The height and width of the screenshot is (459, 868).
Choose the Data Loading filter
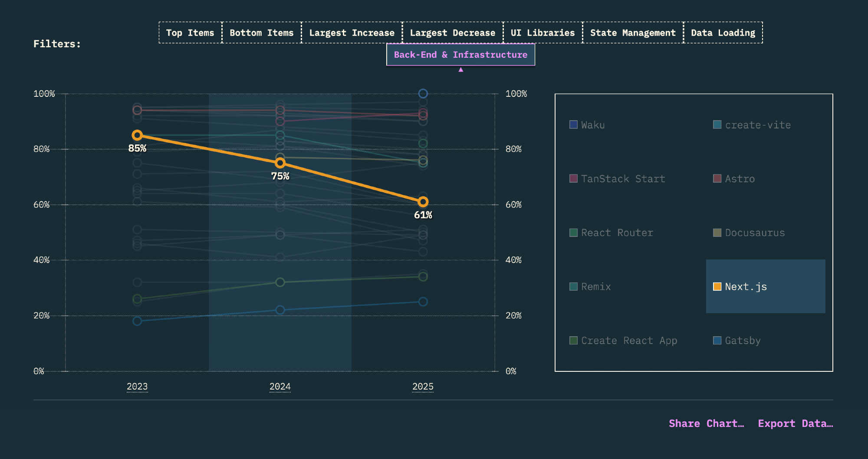[723, 33]
